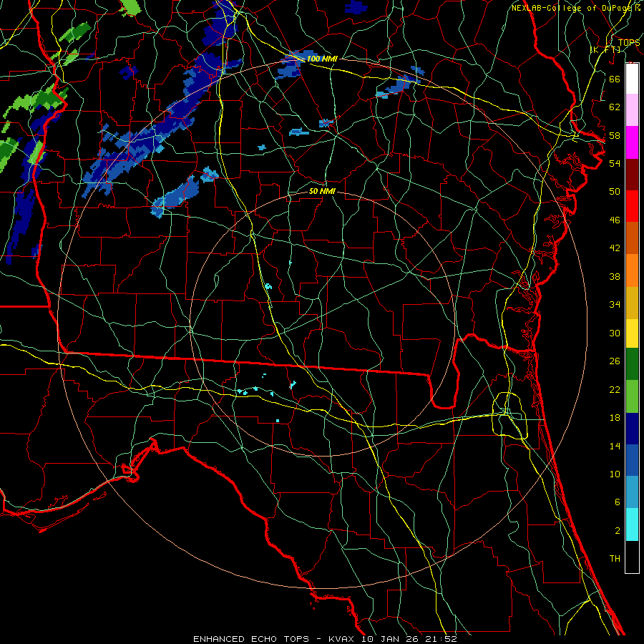
Task: Click the 50 legend label
Action: (x=615, y=192)
